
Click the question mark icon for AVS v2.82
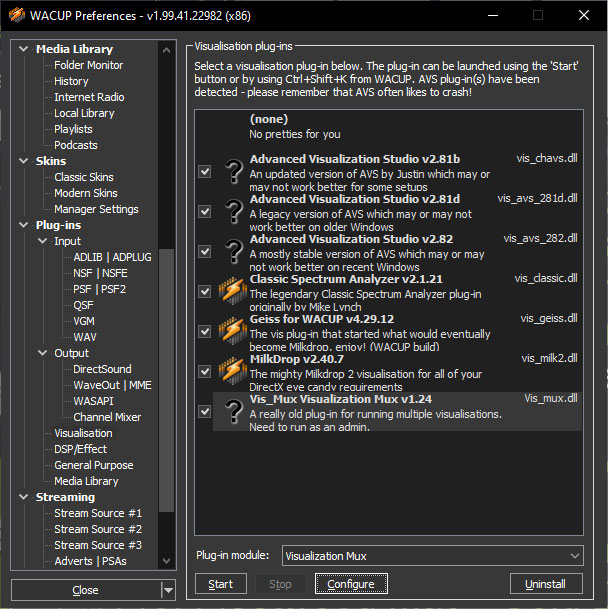(x=233, y=252)
